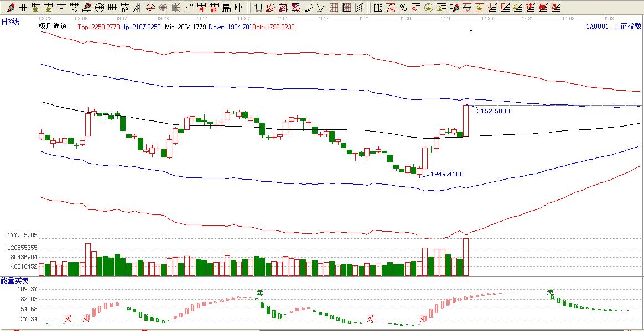The width and height of the screenshot is (644, 331).
Task: Pick the red fan lines tool
Action: [x=270, y=8]
